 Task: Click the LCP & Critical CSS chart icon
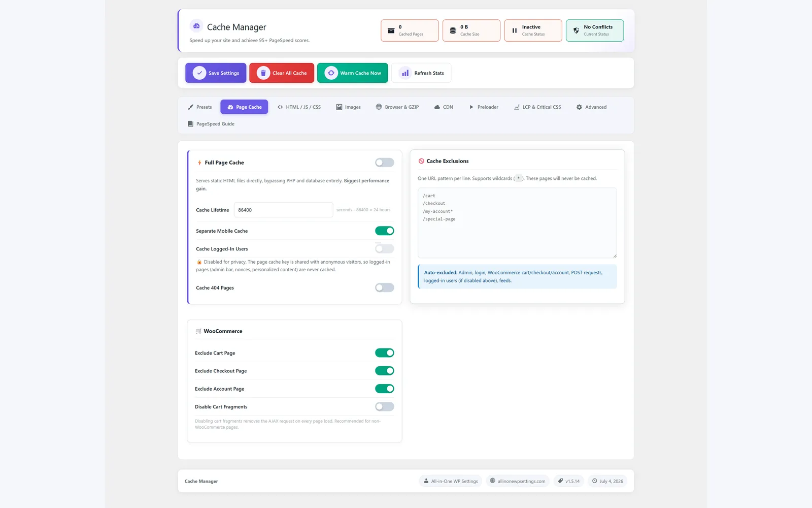point(517,107)
